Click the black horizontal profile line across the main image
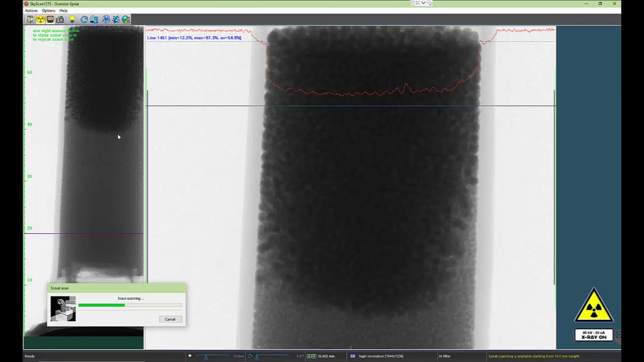The width and height of the screenshot is (644, 362). [x=351, y=106]
